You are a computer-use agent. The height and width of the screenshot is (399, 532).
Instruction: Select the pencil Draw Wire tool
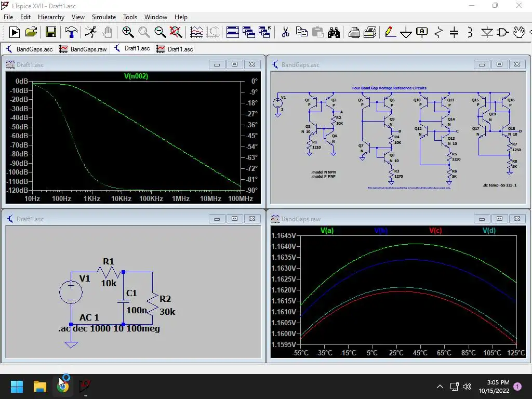(x=390, y=32)
